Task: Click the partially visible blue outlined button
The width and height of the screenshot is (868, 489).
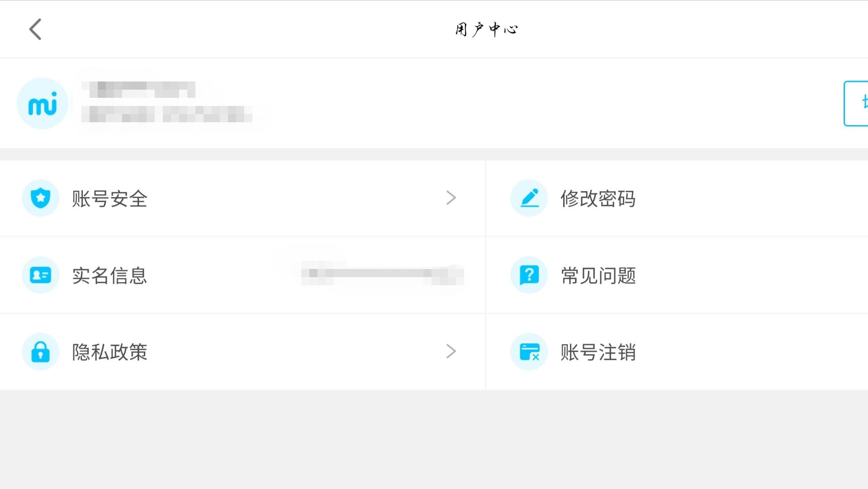Action: (x=856, y=104)
